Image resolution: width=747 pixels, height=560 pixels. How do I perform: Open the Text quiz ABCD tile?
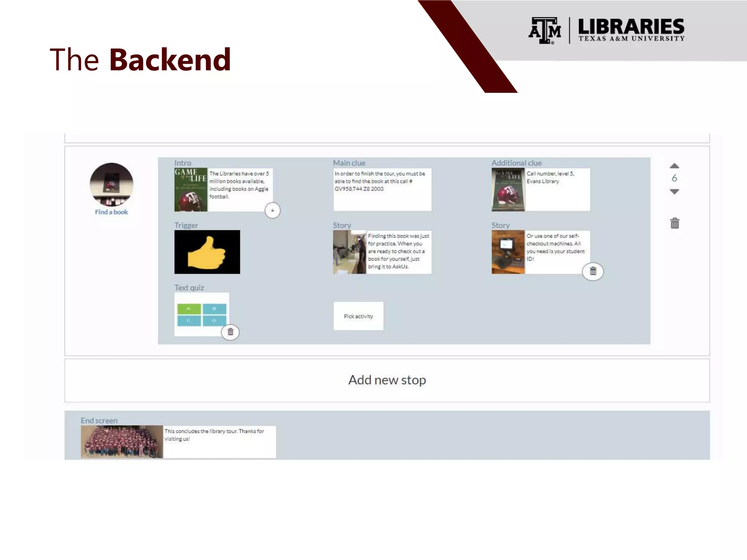(202, 314)
